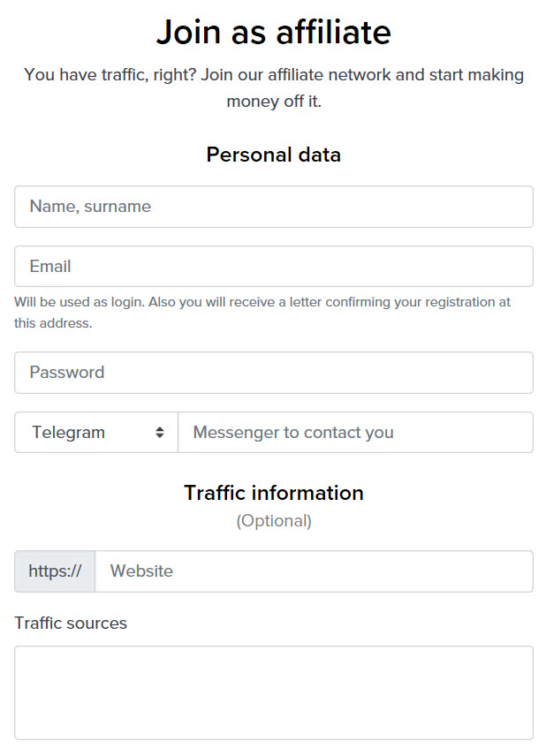Click the Traffic sources label

(x=70, y=623)
